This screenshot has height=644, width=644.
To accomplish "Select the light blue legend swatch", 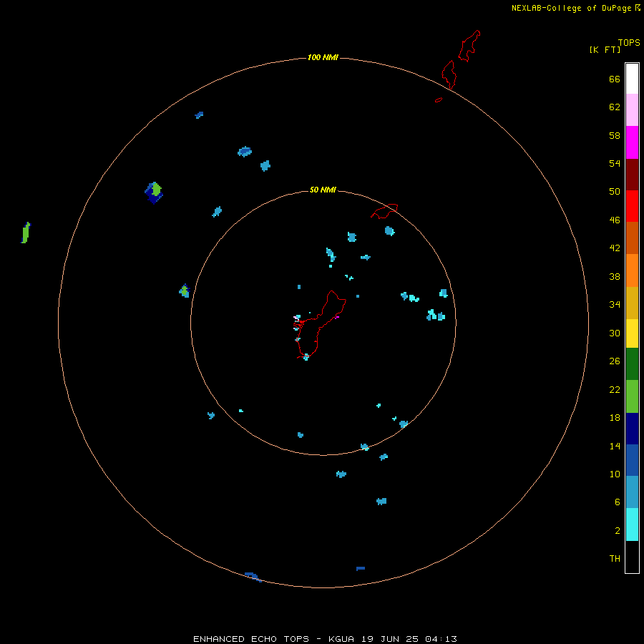I will pyautogui.click(x=632, y=492).
